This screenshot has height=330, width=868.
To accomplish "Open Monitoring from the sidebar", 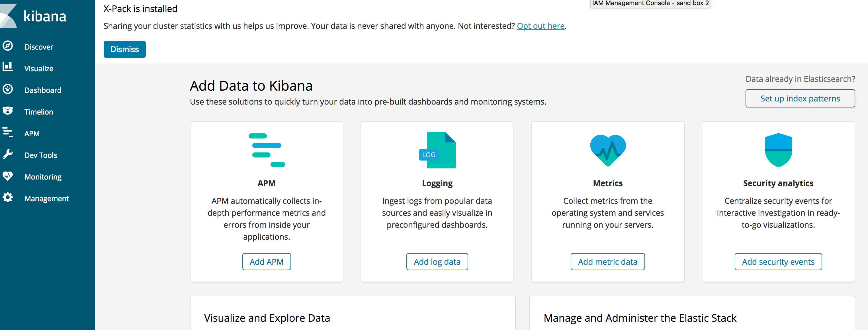I will pos(43,177).
